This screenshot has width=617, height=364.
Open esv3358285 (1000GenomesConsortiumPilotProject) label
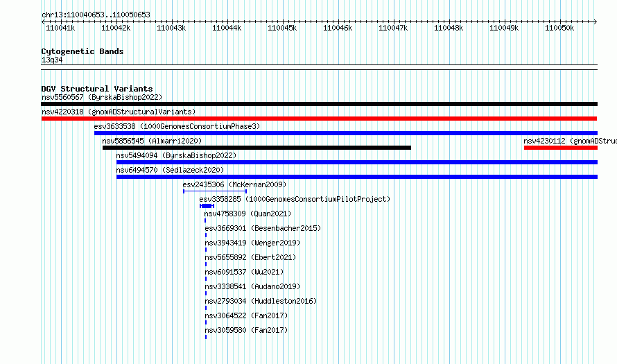coord(295,199)
